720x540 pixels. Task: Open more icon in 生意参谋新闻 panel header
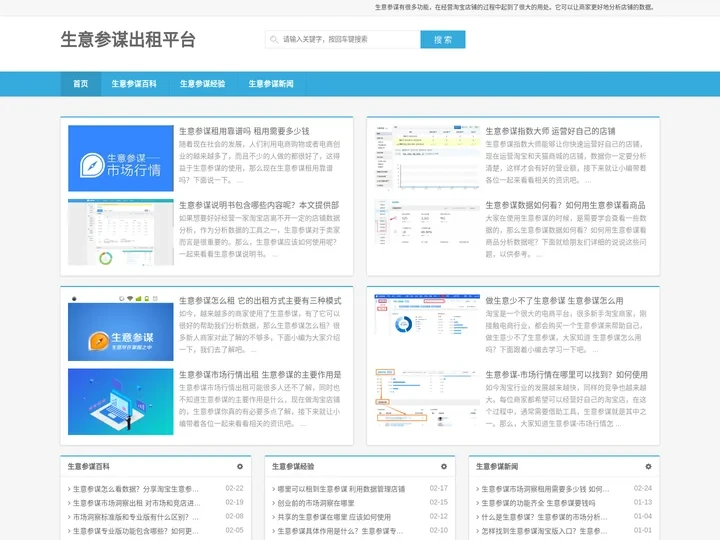(x=648, y=467)
